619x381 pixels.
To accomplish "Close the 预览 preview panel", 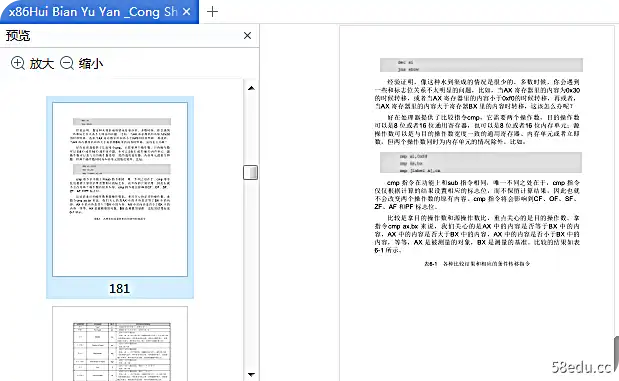I will [248, 36].
